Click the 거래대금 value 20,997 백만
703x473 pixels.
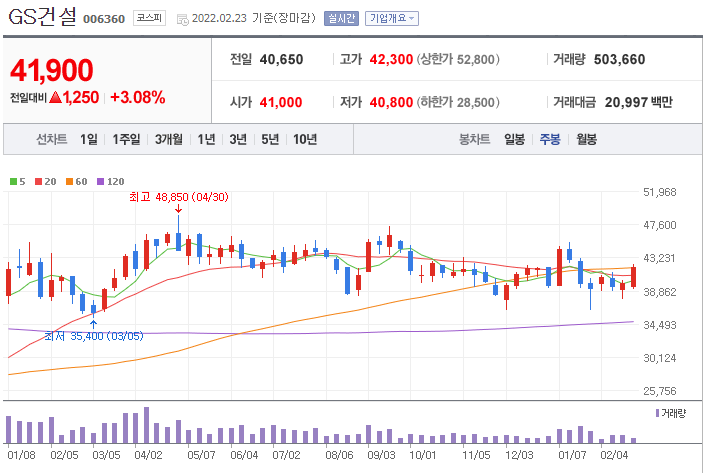tap(638, 102)
